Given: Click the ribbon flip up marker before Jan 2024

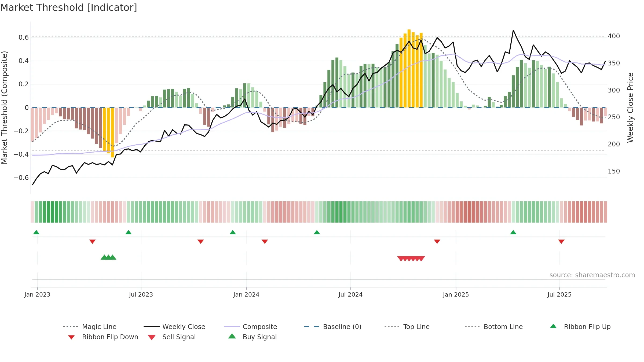Looking at the screenshot, I should (233, 232).
